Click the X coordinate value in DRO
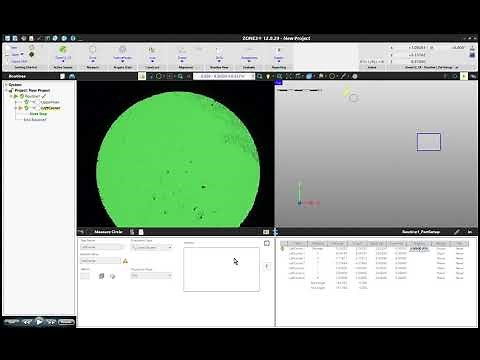Screen dimensions: 480x360 (417, 48)
